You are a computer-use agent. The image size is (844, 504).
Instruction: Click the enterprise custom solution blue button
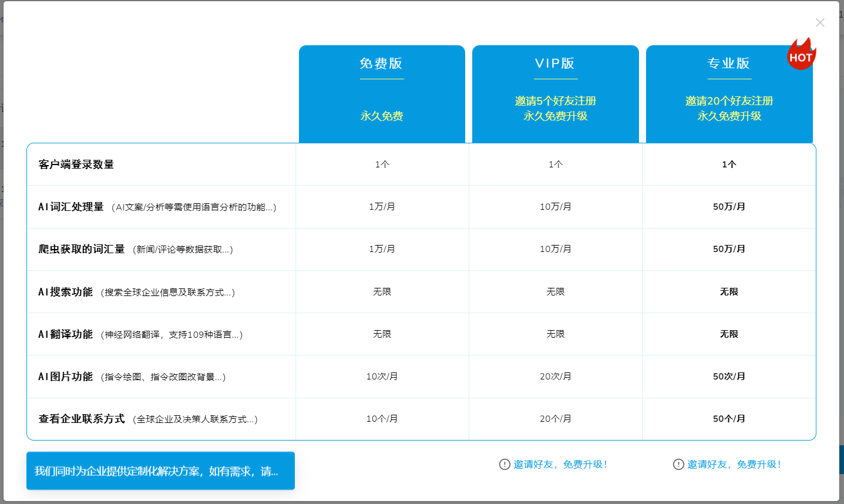(x=160, y=471)
